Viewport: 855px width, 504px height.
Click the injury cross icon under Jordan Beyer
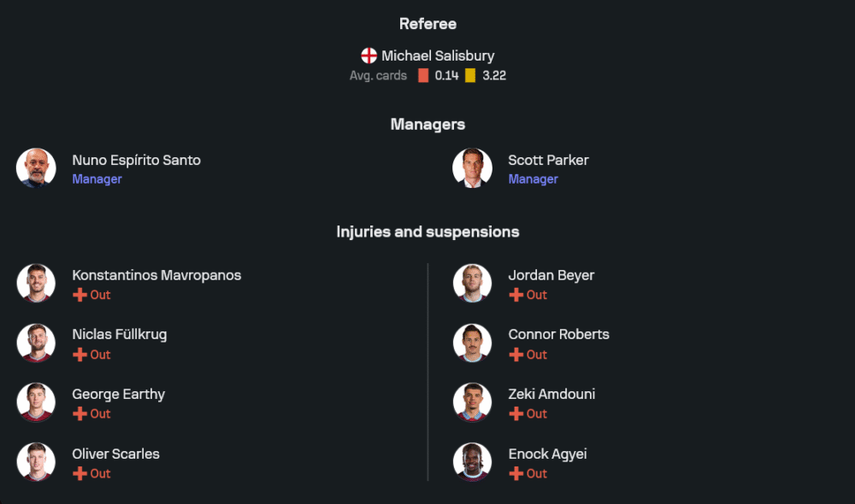(516, 295)
